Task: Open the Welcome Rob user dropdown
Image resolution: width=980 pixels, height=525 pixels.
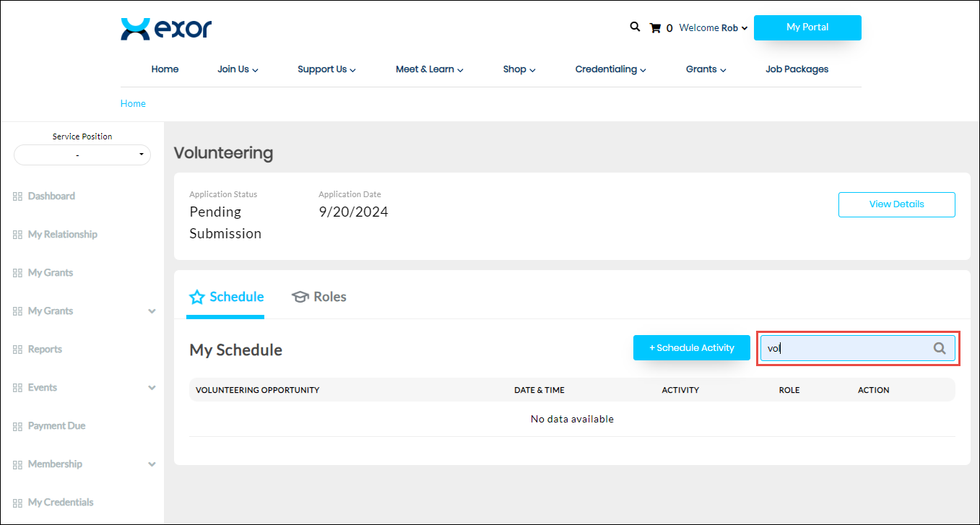Action: [x=714, y=28]
